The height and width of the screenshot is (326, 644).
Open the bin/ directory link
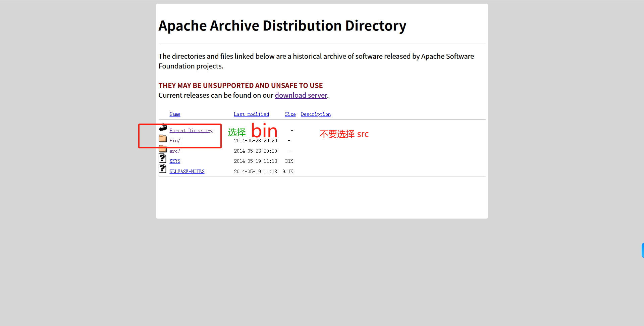pyautogui.click(x=175, y=141)
